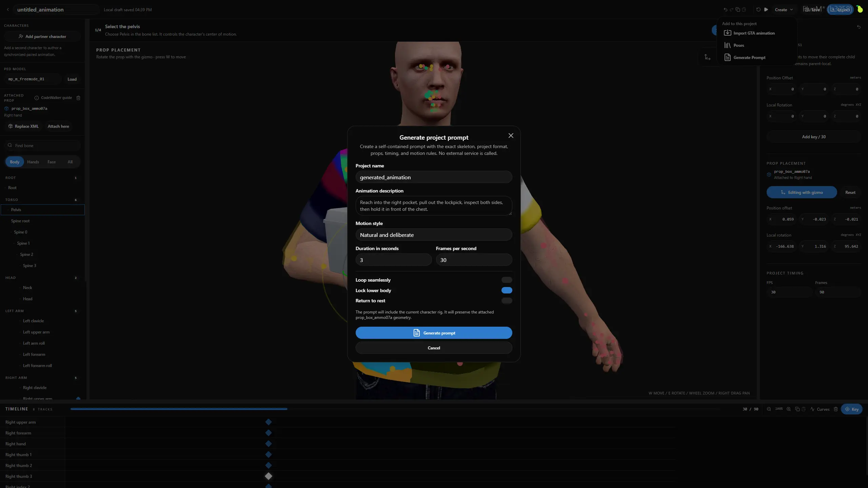This screenshot has height=488, width=868.
Task: Delete keyframe with timeline trash icon
Action: tap(835, 409)
